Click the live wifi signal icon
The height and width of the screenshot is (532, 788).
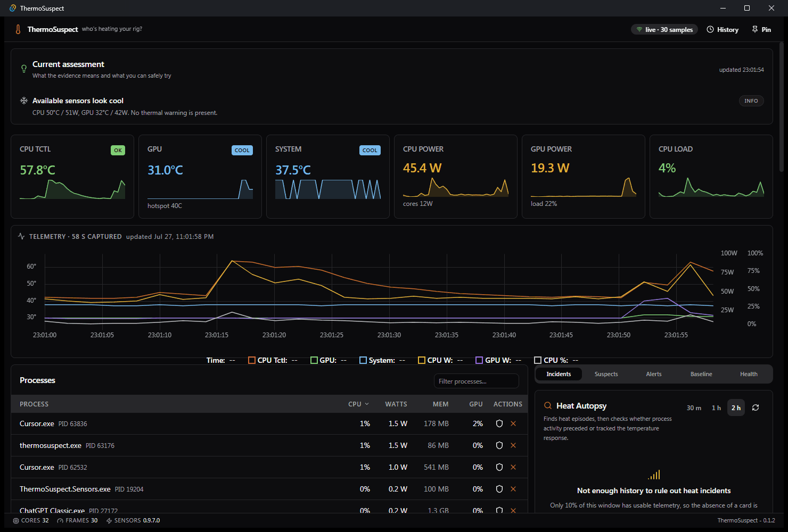click(x=639, y=30)
